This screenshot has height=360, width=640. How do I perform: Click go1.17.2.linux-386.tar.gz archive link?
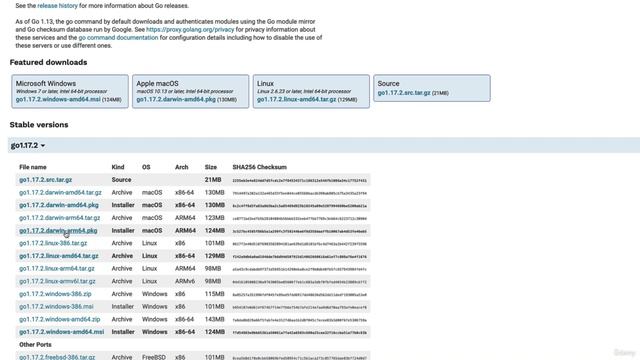coord(53,243)
